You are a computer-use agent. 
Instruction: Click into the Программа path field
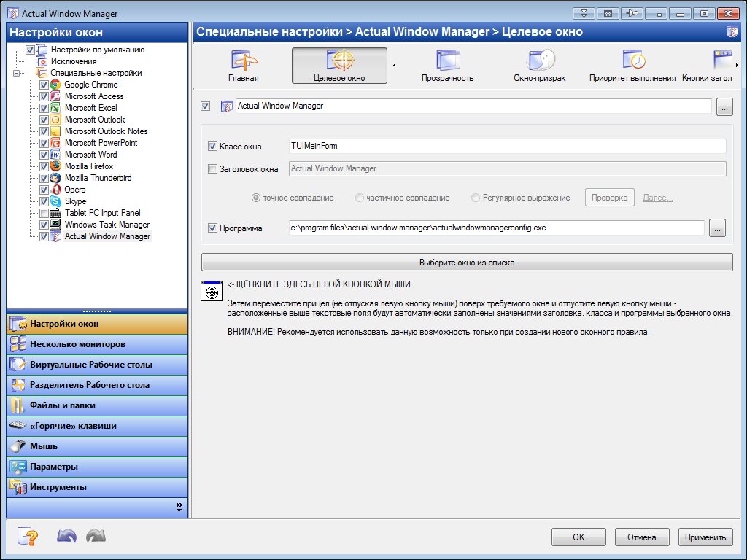(x=496, y=228)
